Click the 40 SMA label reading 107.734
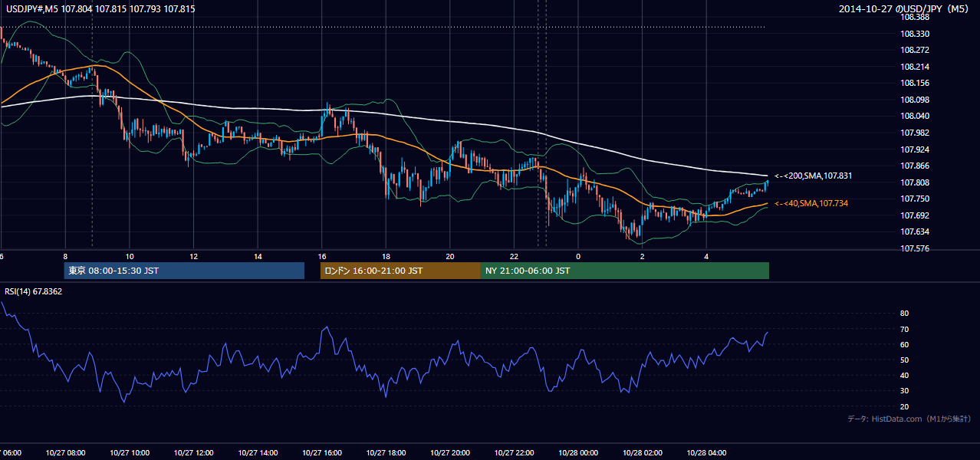This screenshot has height=460, width=980. (811, 203)
